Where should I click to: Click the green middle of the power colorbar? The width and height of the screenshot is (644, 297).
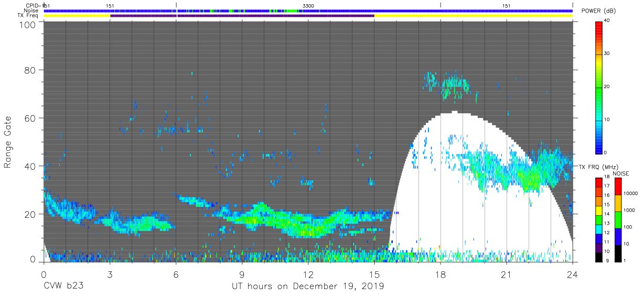(598, 89)
